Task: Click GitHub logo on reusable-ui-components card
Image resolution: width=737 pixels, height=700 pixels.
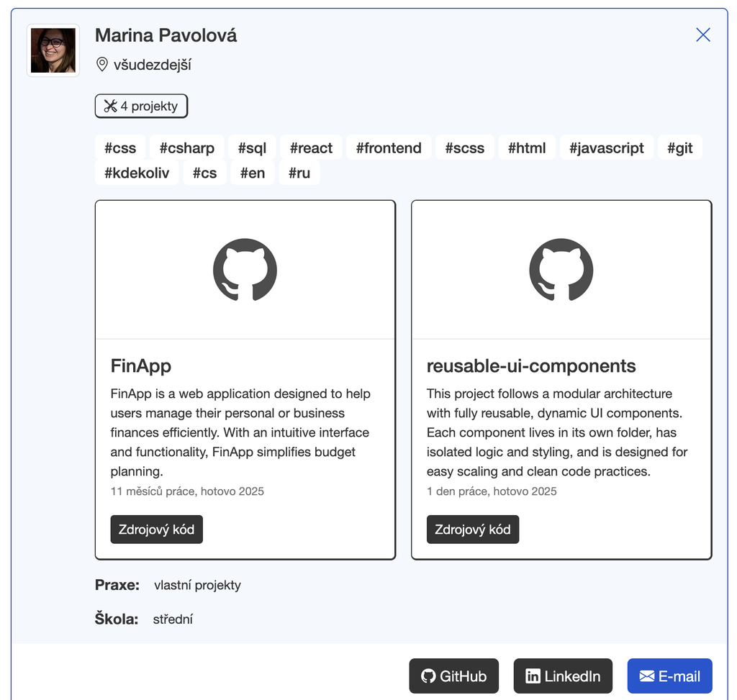Action: [561, 270]
